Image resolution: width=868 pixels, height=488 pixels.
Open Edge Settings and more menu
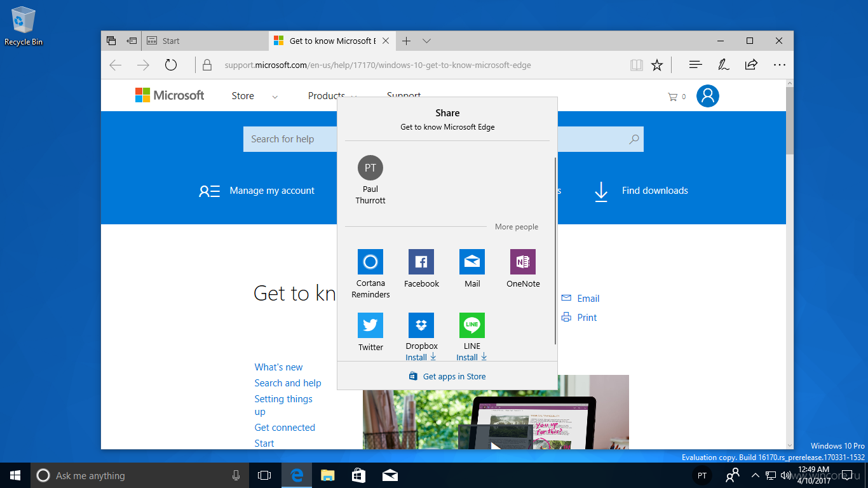(780, 65)
